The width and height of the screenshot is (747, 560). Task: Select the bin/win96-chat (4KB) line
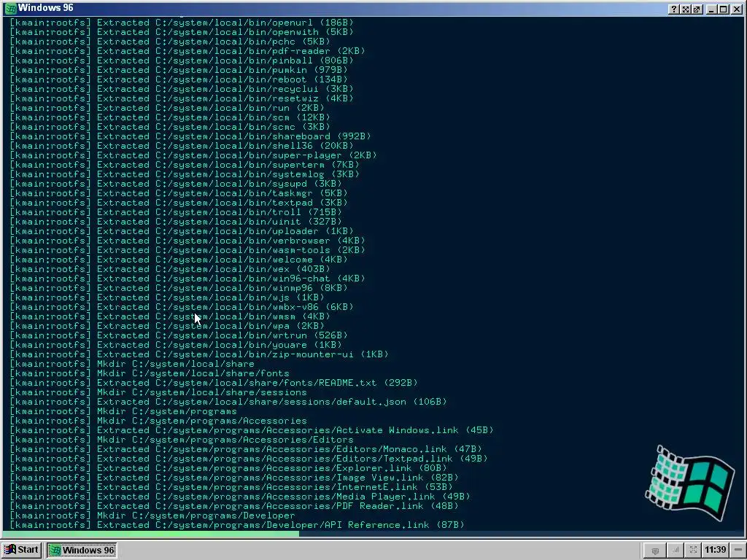[187, 279]
